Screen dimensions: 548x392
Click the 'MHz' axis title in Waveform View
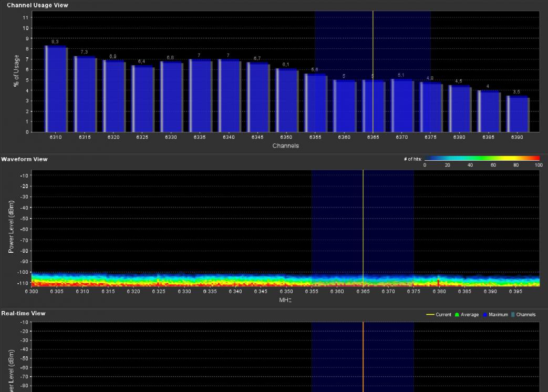[285, 300]
